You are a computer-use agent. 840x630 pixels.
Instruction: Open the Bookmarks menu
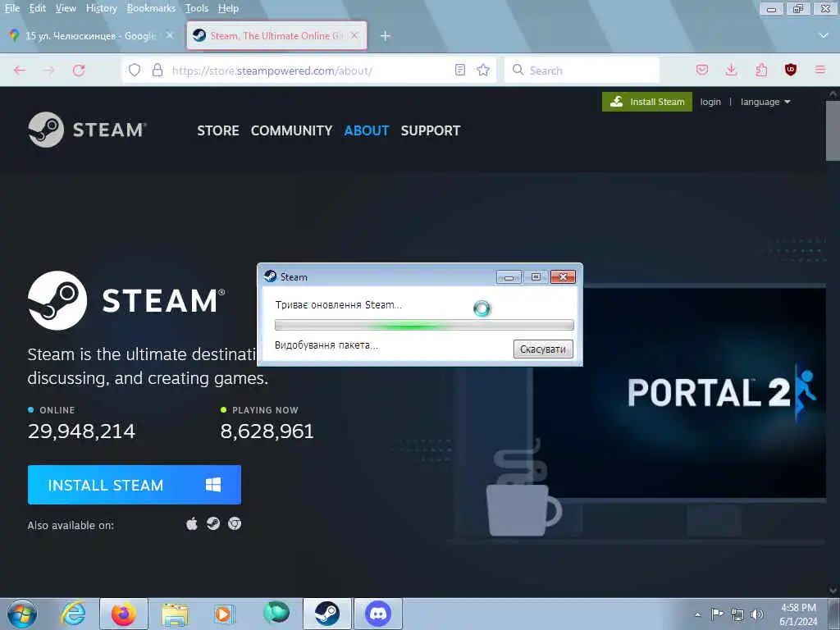151,8
